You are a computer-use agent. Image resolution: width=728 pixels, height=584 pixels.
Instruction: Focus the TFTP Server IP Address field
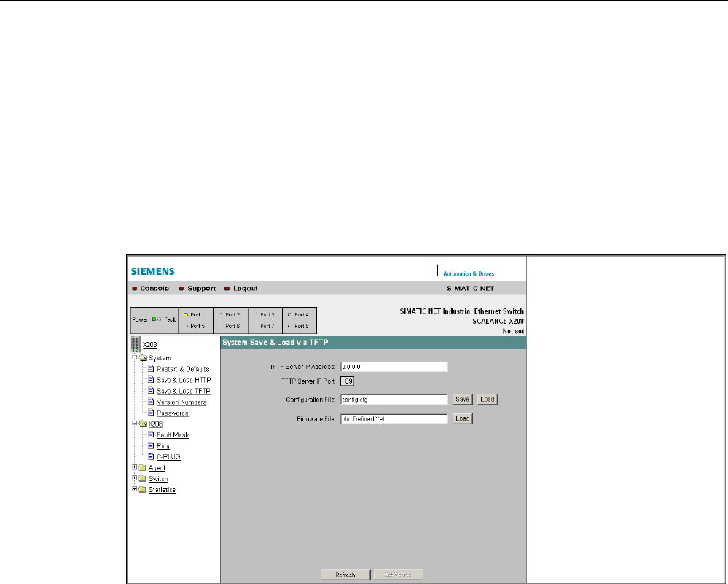pyautogui.click(x=394, y=367)
